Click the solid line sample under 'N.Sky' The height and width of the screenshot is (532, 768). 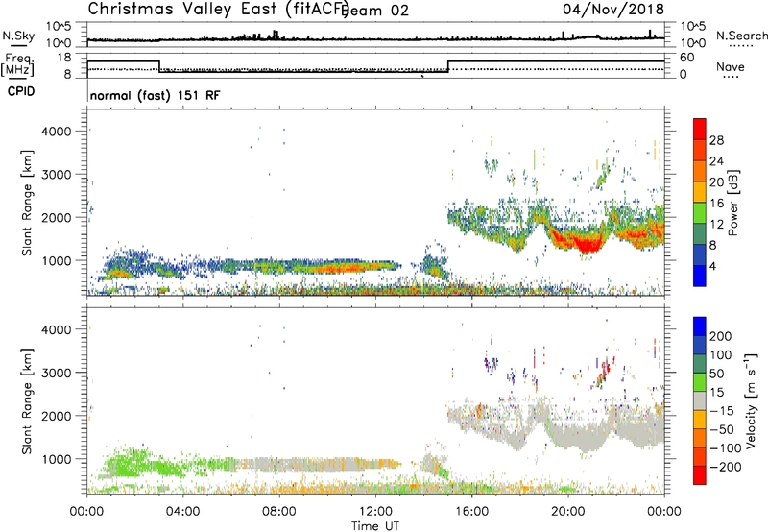click(18, 45)
